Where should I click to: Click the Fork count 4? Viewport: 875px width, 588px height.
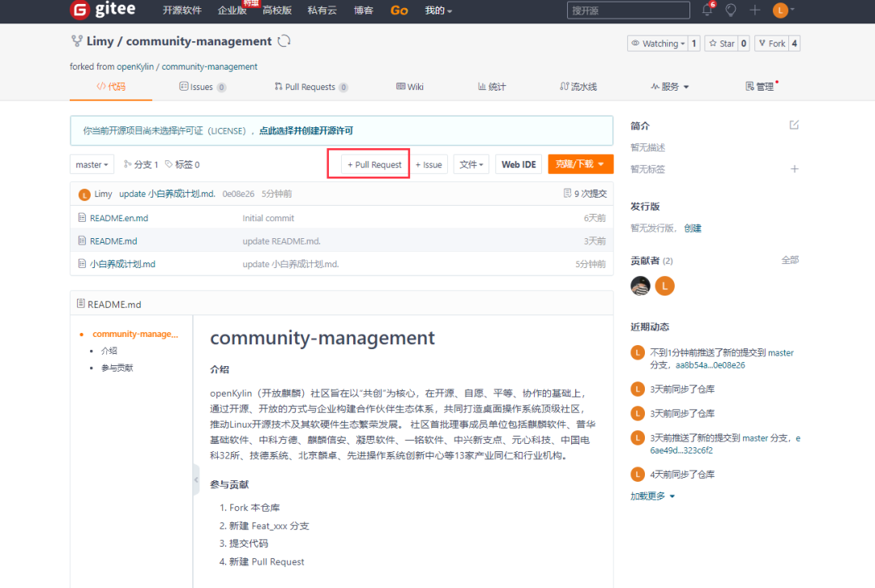coord(794,44)
